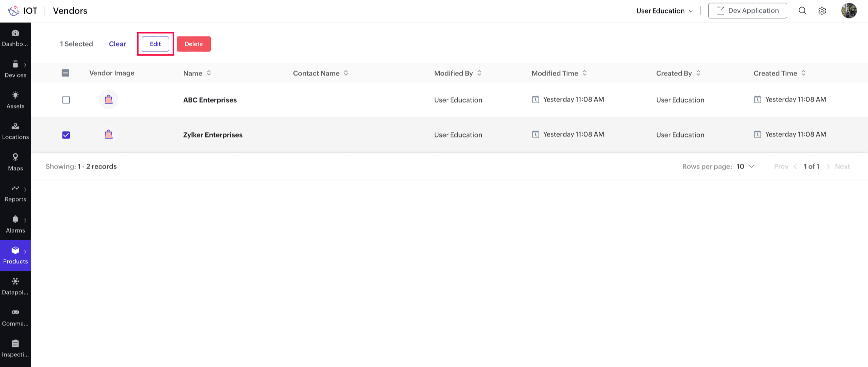868x367 pixels.
Task: Open the user profile avatar
Action: (x=849, y=11)
